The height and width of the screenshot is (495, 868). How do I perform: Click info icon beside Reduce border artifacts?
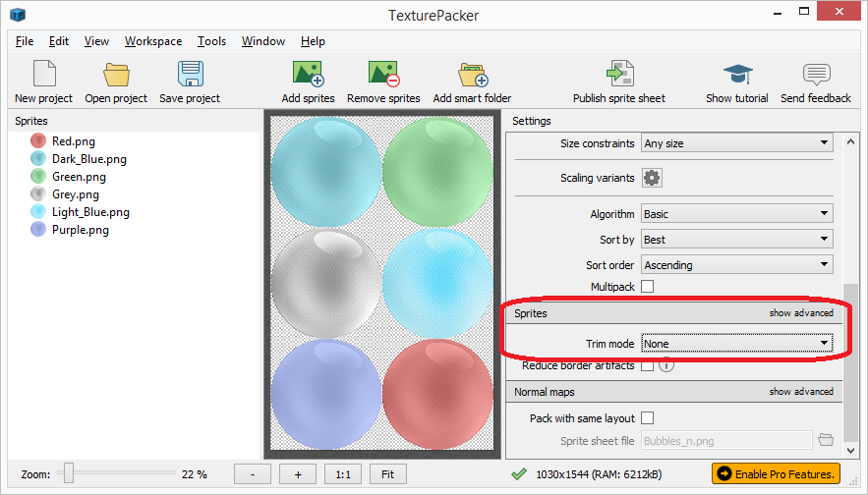coord(666,365)
